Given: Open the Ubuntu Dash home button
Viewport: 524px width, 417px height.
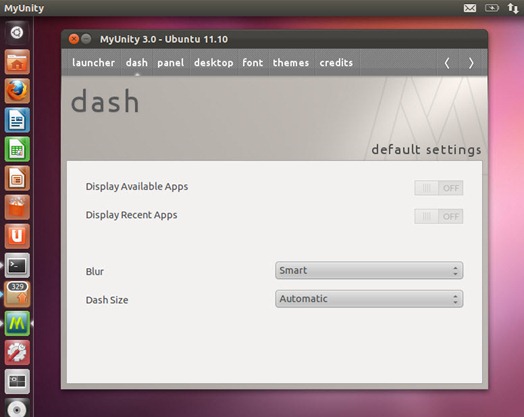Looking at the screenshot, I should click(x=17, y=33).
